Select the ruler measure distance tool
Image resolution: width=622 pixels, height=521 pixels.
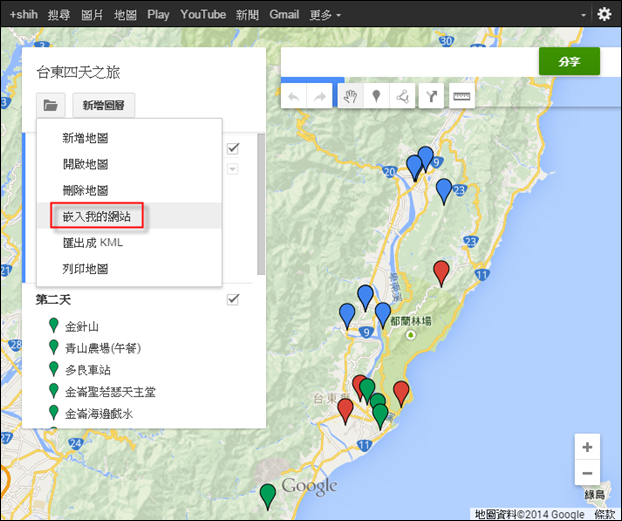pyautogui.click(x=462, y=96)
